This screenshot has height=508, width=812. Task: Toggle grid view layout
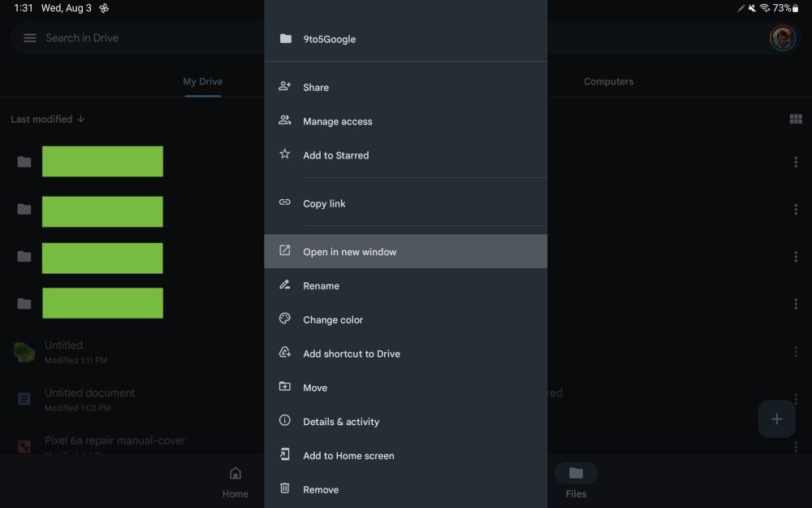tap(795, 119)
